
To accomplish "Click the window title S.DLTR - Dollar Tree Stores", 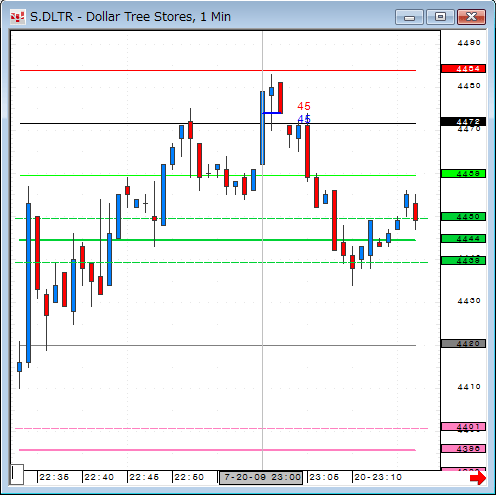I will 130,17.
